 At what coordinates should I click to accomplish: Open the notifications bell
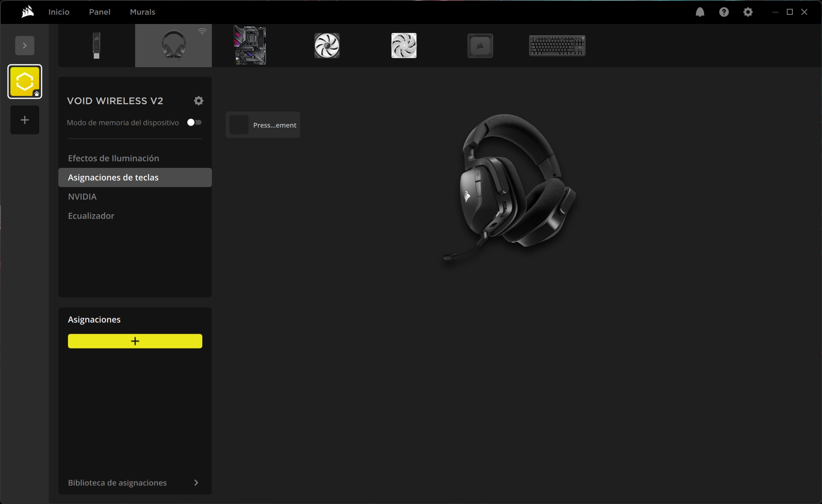point(700,12)
